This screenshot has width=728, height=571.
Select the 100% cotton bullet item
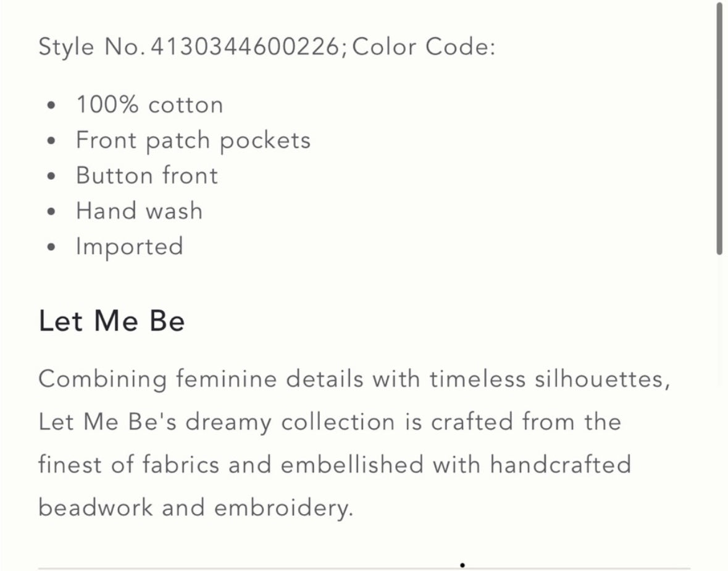pyautogui.click(x=149, y=104)
